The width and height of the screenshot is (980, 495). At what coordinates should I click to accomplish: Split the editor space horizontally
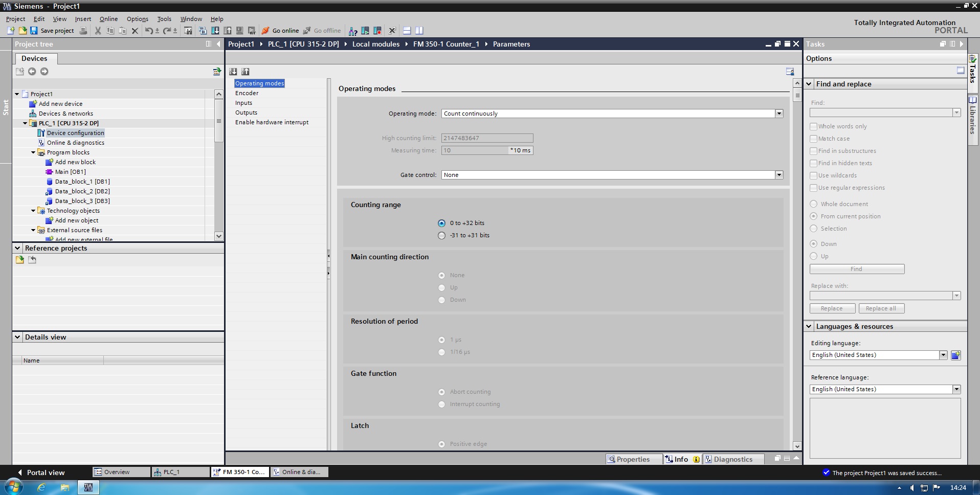click(407, 31)
